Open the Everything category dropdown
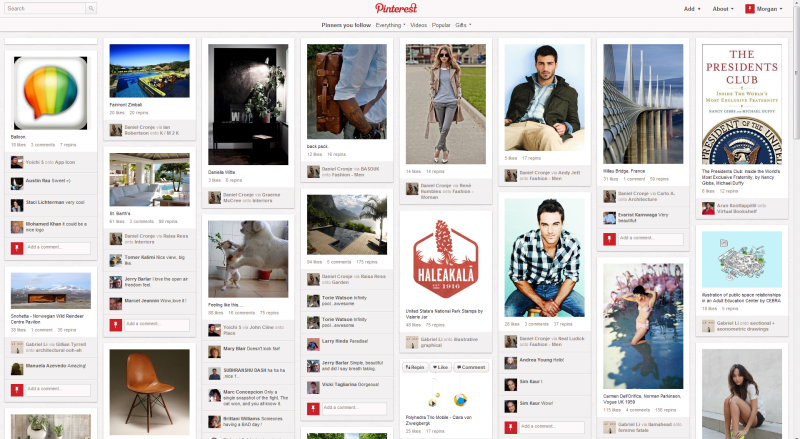Image resolution: width=800 pixels, height=439 pixels. point(390,25)
